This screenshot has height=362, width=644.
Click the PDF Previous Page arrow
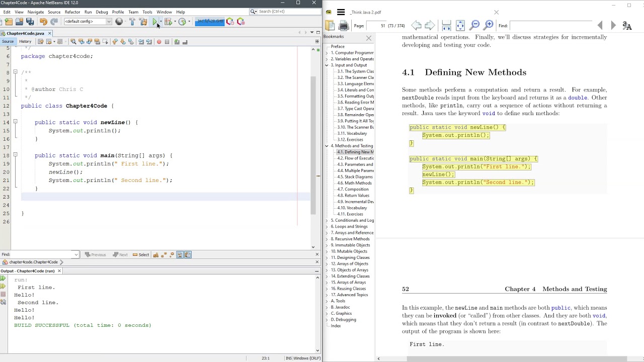(x=416, y=25)
